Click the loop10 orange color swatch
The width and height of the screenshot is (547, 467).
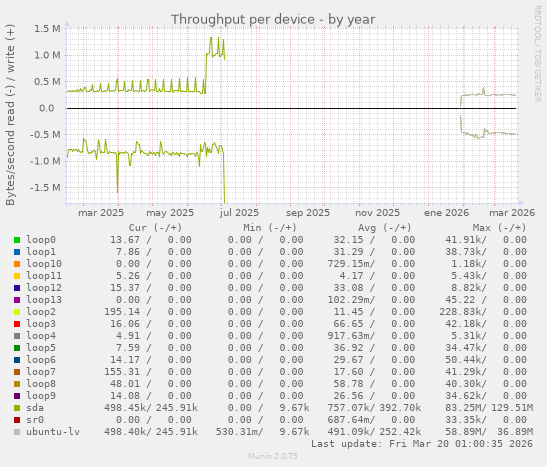coord(17,264)
